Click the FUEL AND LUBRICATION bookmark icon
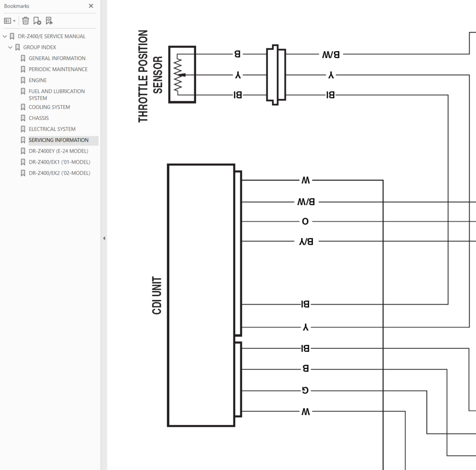 point(23,91)
